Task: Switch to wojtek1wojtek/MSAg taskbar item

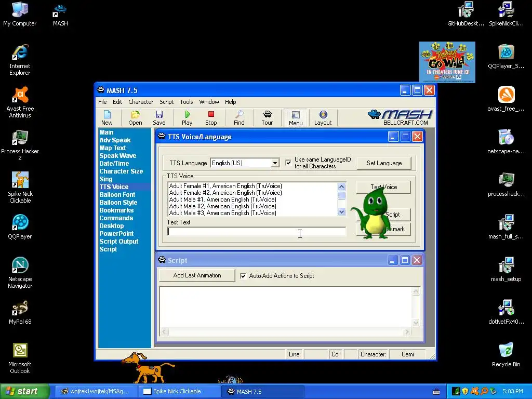Action: coord(96,391)
